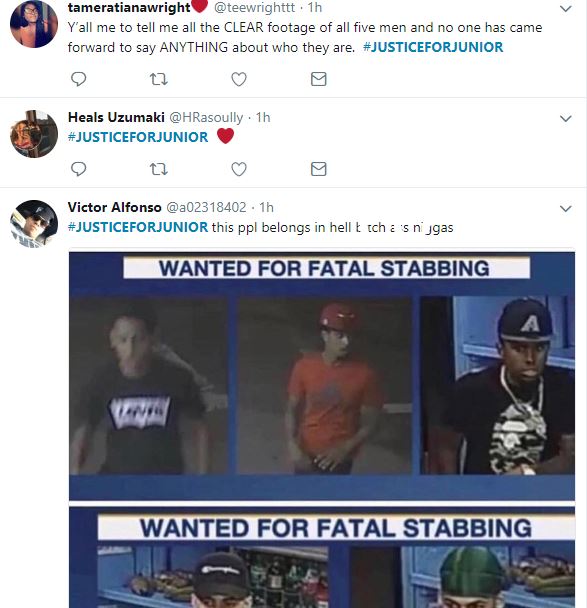
Task: View Victor Alfonso's avatar profile
Action: tap(34, 224)
